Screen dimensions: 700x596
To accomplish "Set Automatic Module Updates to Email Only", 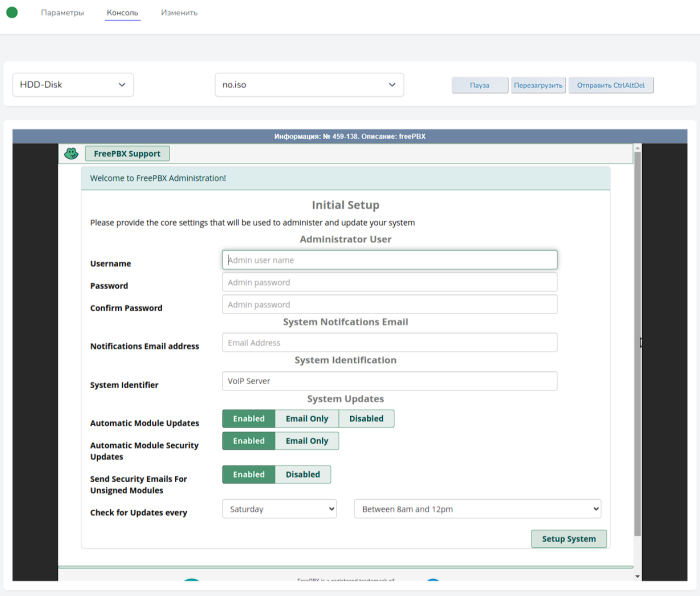I will [306, 419].
